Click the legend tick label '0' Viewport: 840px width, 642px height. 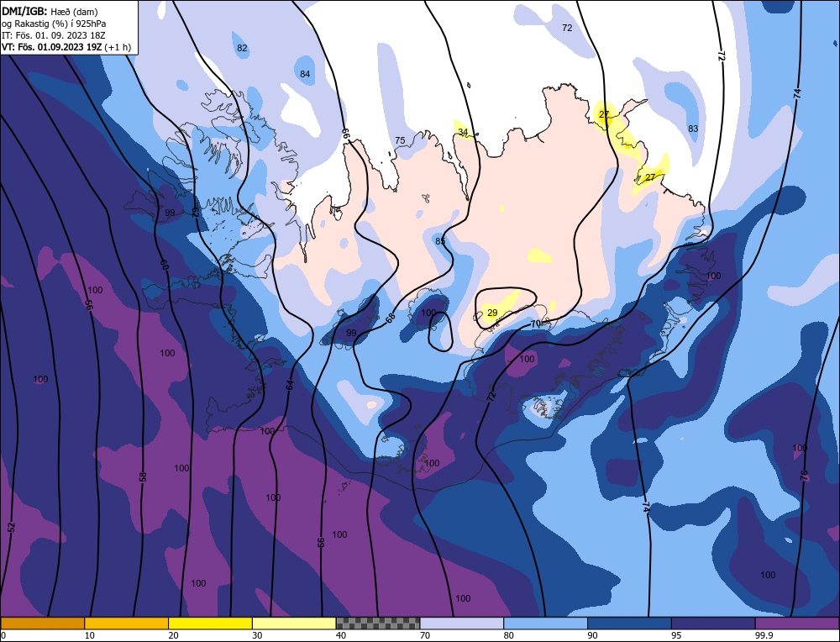pos(3,635)
